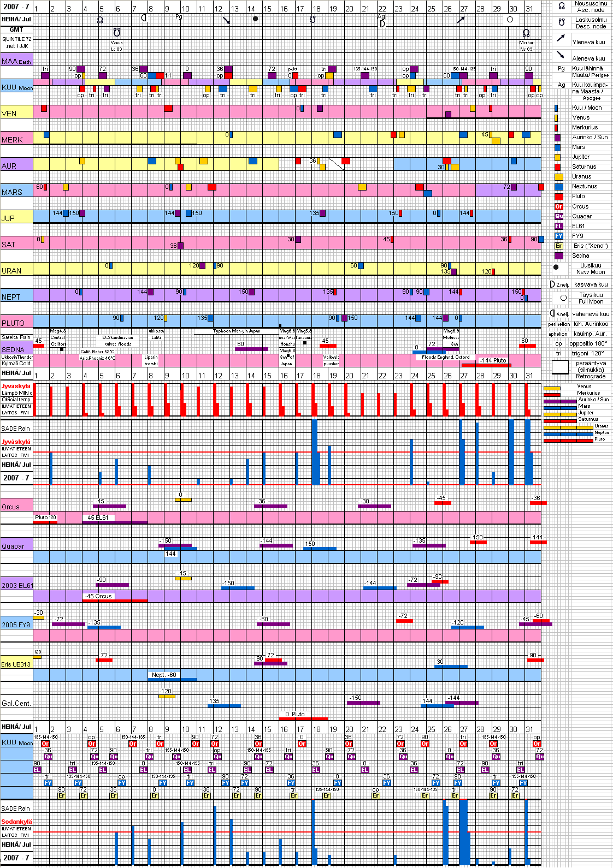Select the MAA Earth row label
Screen dimensions: 613x868
16,61
